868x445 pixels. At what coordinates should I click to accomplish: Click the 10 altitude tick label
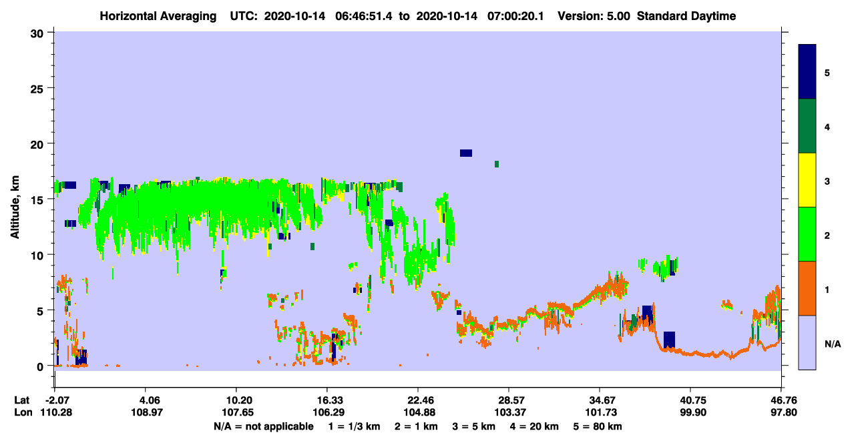coord(39,255)
